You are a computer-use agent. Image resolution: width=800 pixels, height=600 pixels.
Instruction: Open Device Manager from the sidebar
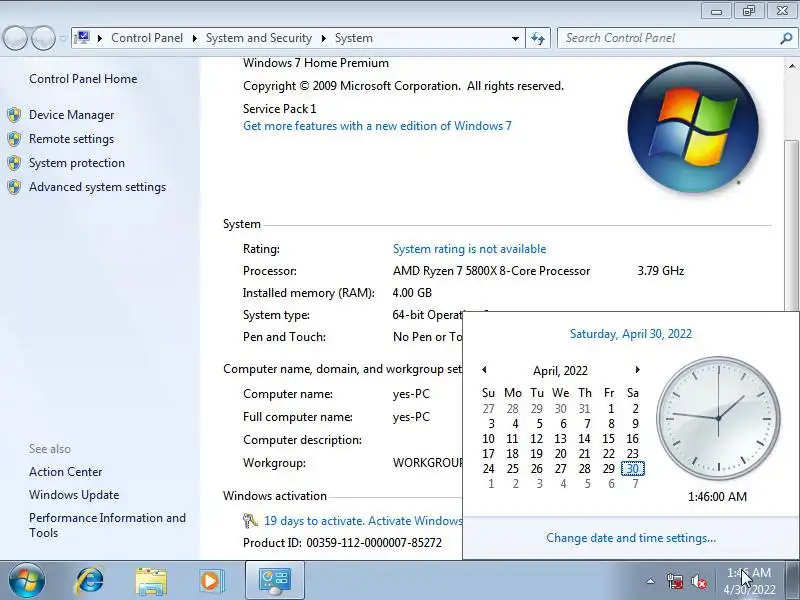point(71,115)
